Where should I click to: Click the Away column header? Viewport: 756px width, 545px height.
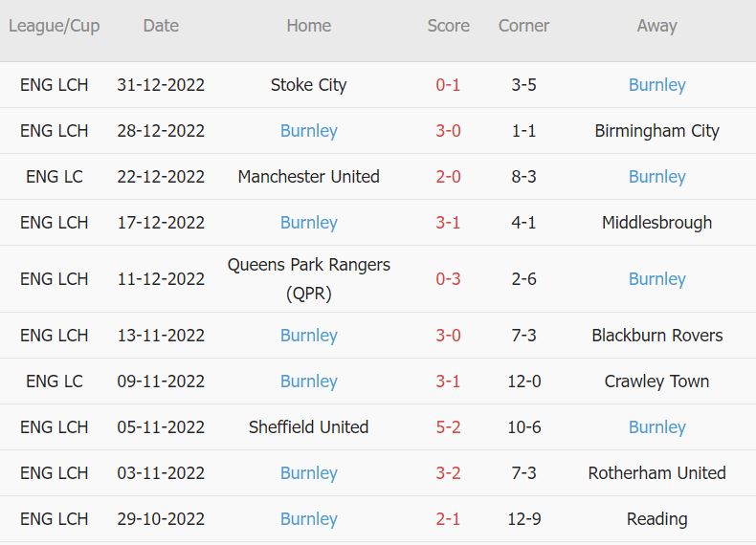pos(656,26)
